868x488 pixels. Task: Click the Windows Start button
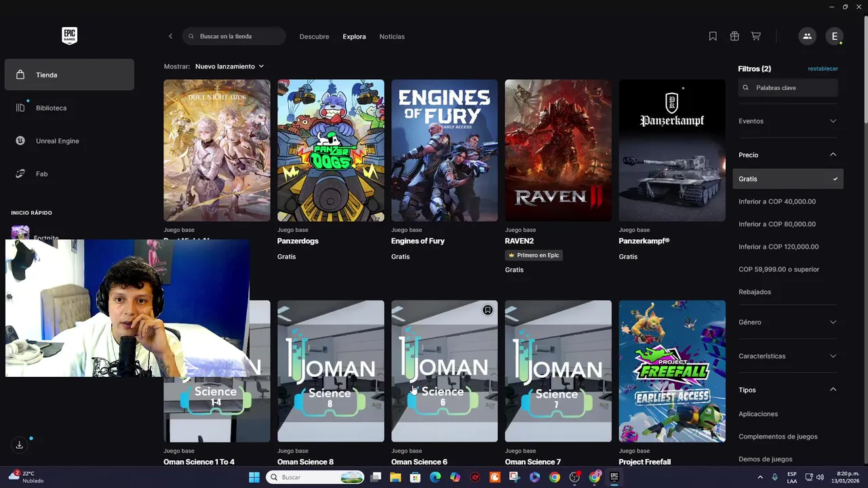[x=254, y=477]
